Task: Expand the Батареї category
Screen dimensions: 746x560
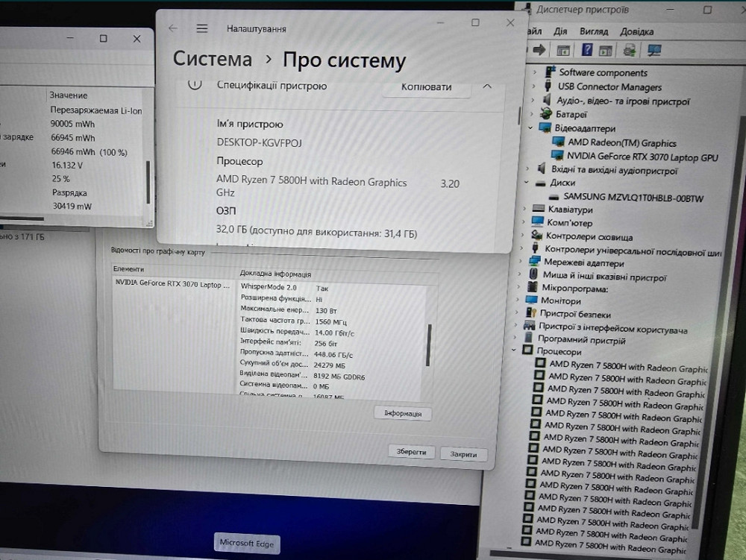Action: (531, 114)
